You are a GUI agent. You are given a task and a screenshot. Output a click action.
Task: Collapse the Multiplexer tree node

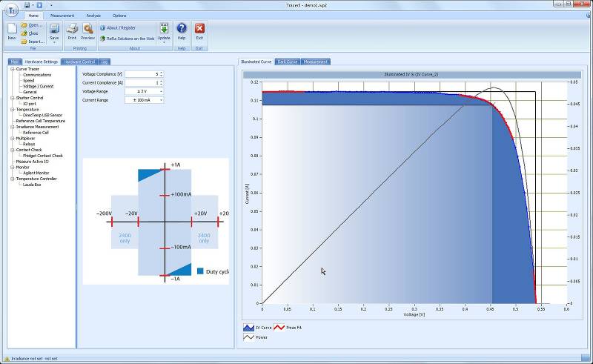[x=13, y=139]
